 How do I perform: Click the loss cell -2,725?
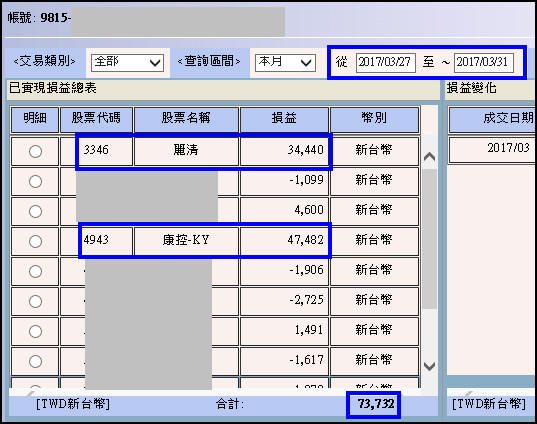(x=284, y=301)
